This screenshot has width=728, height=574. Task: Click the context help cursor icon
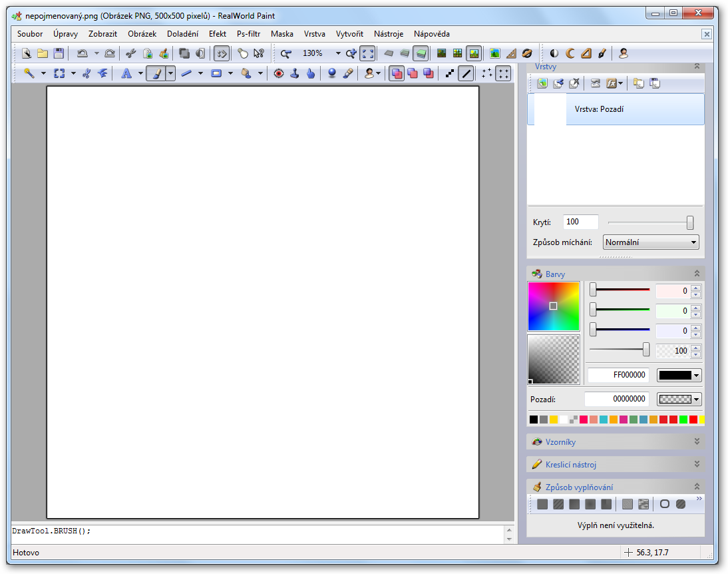259,53
